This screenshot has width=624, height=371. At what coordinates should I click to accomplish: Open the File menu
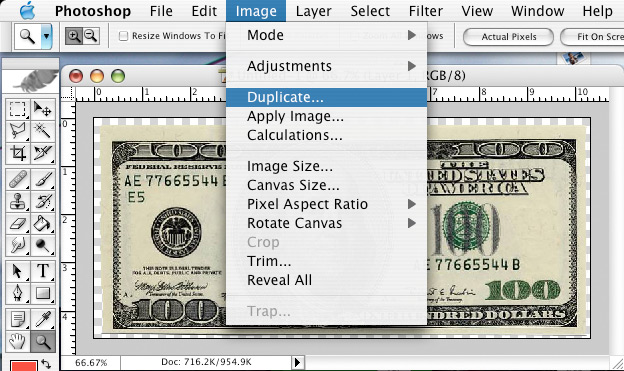point(161,11)
